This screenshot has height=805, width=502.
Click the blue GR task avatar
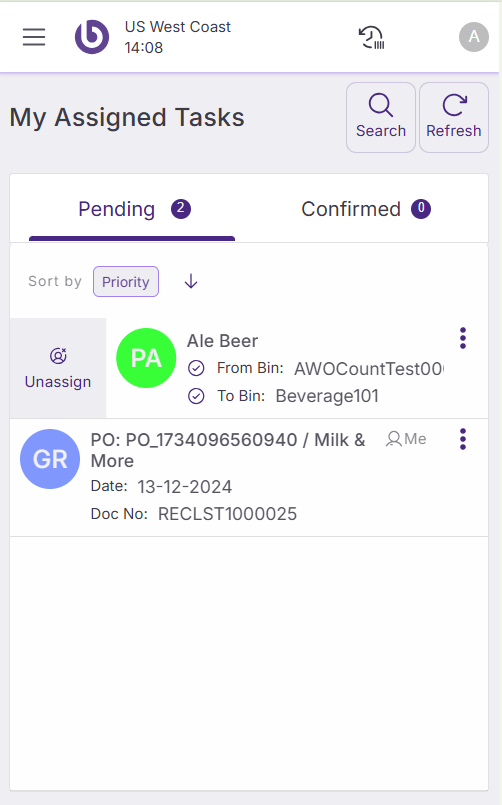(x=50, y=459)
